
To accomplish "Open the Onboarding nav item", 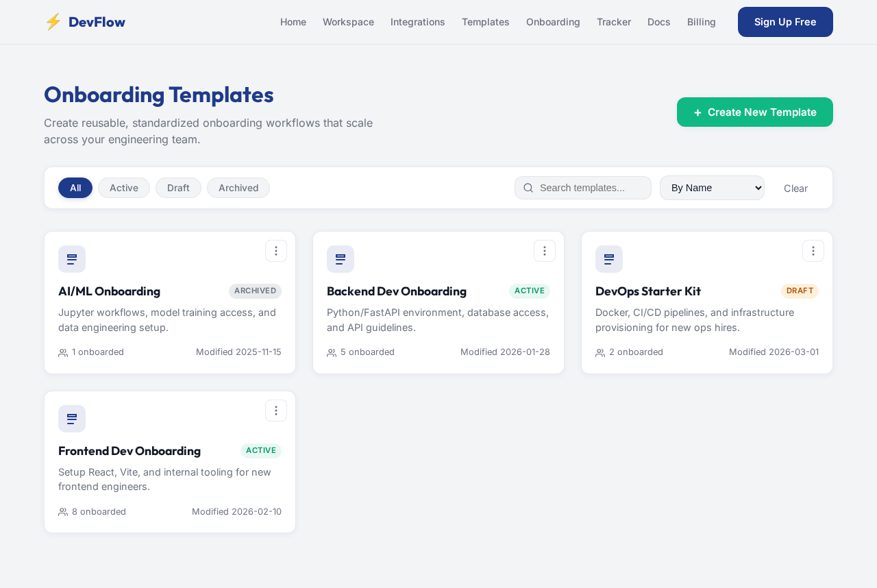I will click(x=553, y=22).
